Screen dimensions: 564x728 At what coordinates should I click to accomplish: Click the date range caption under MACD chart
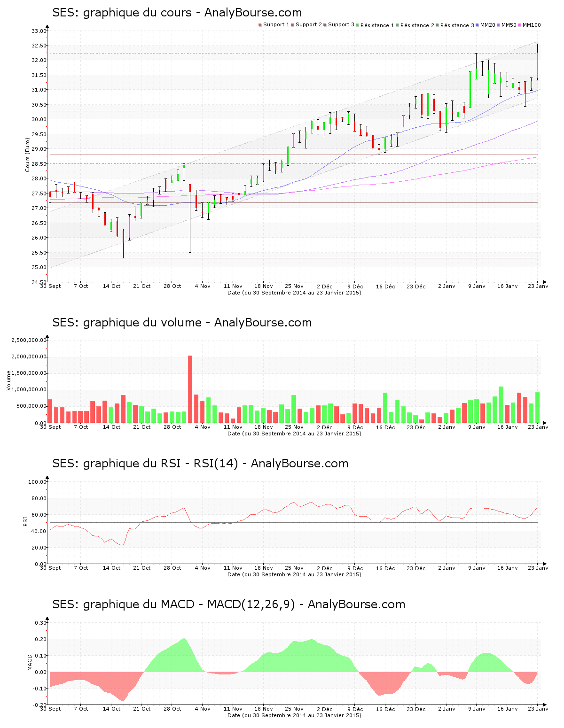point(294,715)
